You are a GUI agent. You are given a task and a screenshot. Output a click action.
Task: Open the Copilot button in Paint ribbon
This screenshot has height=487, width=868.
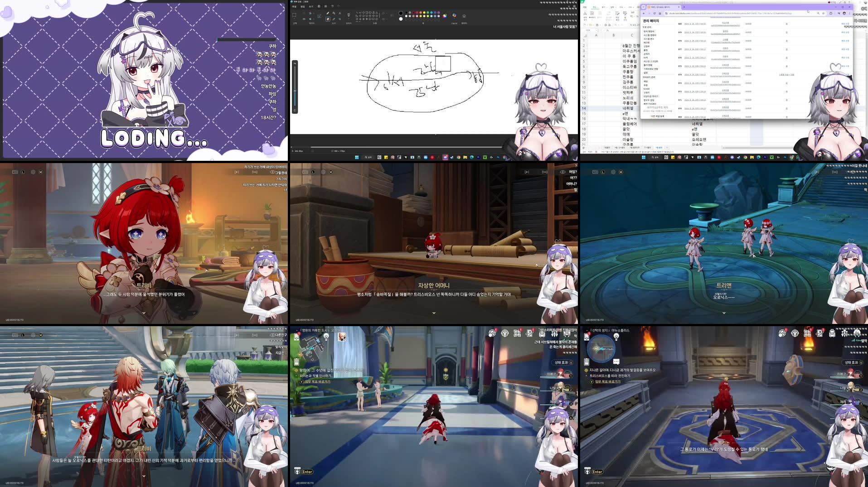(454, 15)
